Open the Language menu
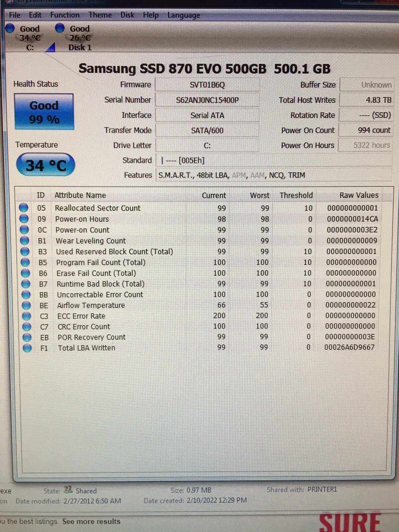The height and width of the screenshot is (532, 399). point(184,15)
